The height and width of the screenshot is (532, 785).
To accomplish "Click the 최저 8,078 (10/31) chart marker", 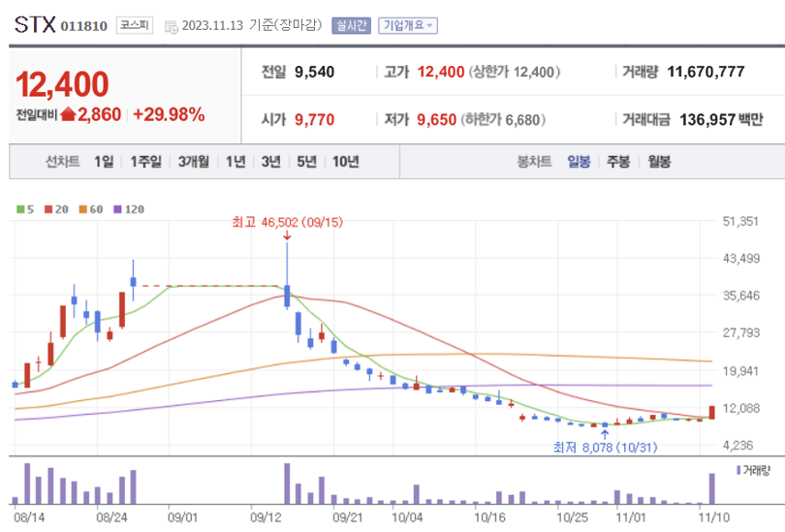I will (x=605, y=447).
